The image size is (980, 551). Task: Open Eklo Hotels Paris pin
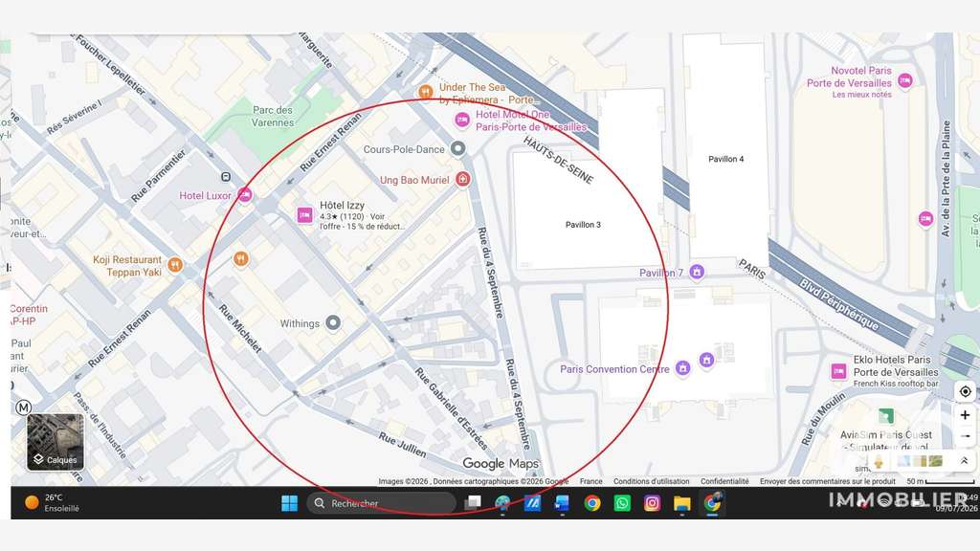[x=838, y=371]
